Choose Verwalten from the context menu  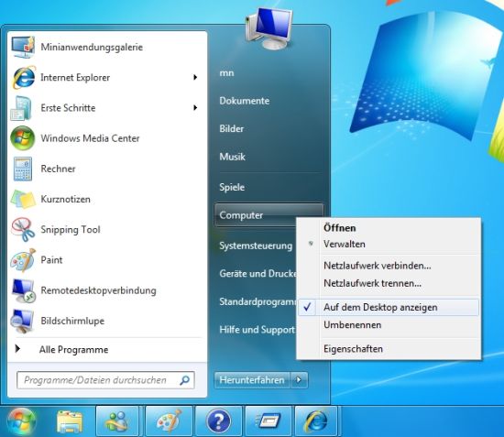point(345,245)
